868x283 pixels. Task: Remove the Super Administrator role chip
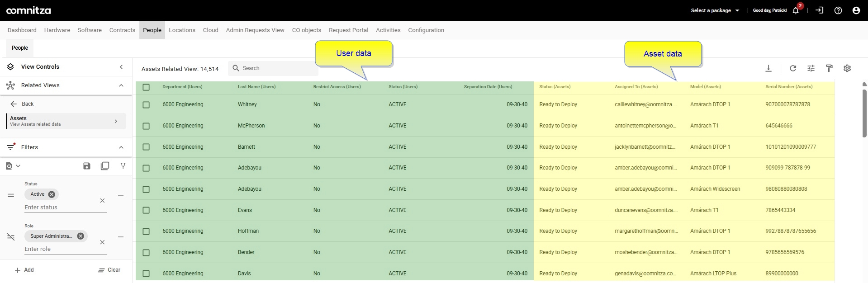tap(81, 236)
